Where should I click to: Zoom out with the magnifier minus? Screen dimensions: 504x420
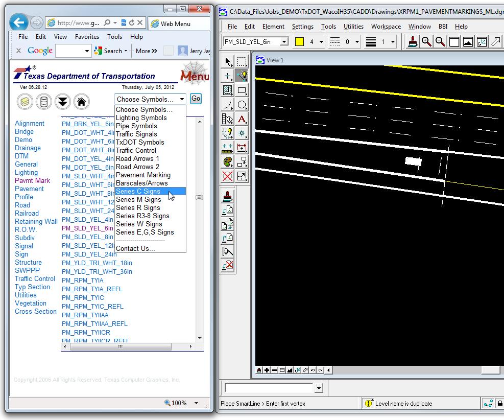click(x=440, y=42)
